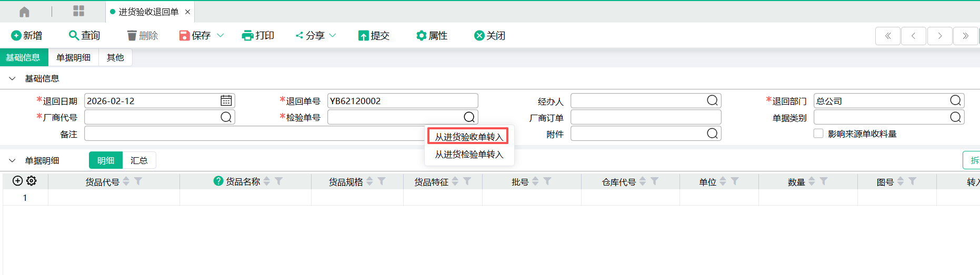980x275 pixels.
Task: Open calendar picker for 退回日期
Action: click(x=226, y=100)
